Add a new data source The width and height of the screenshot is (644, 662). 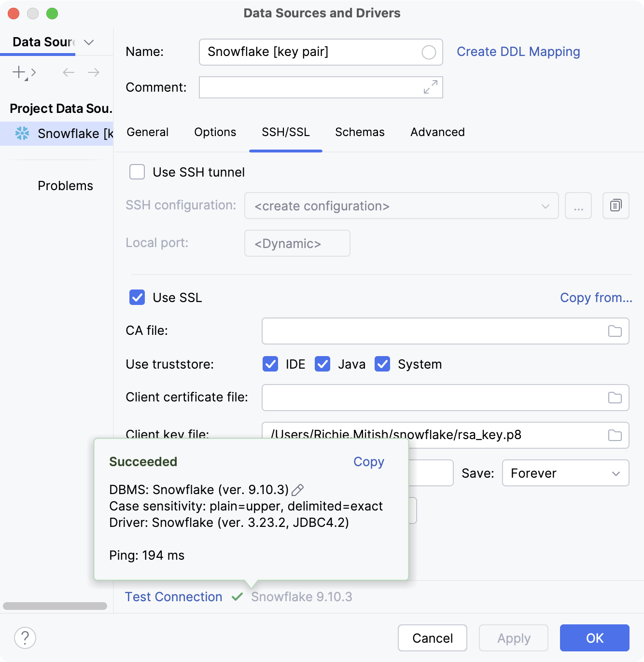(18, 72)
